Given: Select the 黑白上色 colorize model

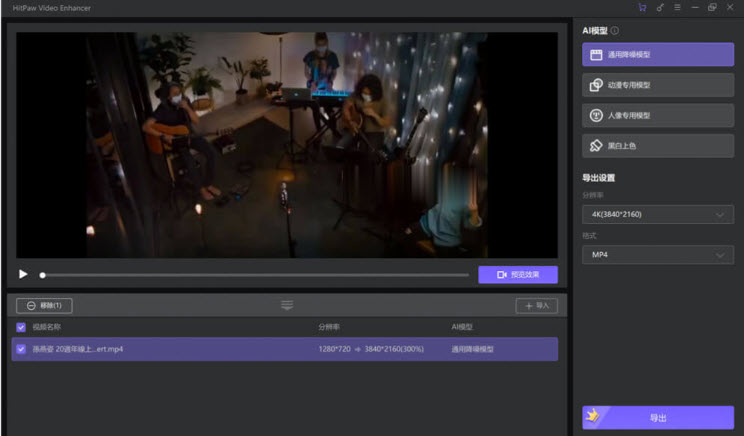Looking at the screenshot, I should point(658,146).
